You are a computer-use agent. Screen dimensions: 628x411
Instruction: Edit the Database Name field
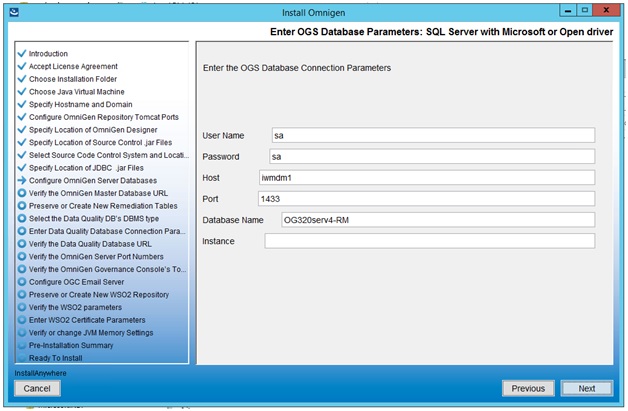(x=438, y=220)
